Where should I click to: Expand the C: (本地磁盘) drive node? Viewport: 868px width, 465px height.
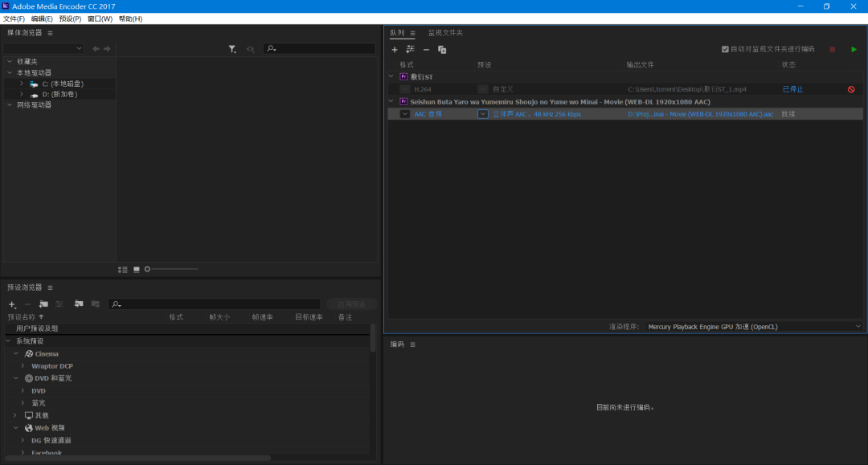coord(22,84)
